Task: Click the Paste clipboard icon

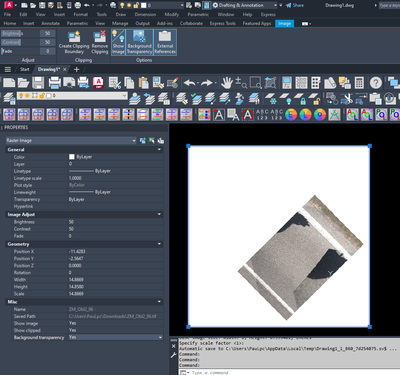Action: click(x=143, y=83)
